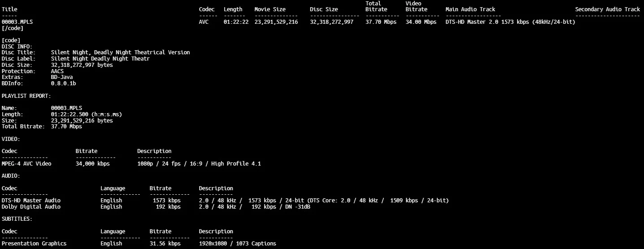The height and width of the screenshot is (249, 644).
Task: Select the 34.00 Mbps video bitrate value
Action: coord(421,22)
